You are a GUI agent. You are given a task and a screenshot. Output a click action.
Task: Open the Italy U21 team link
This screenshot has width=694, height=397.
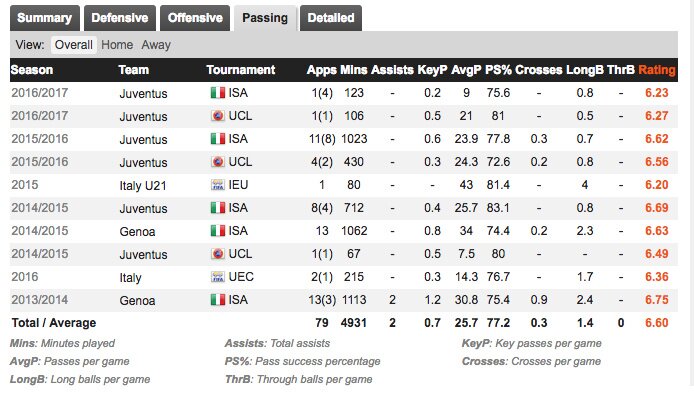coord(143,185)
